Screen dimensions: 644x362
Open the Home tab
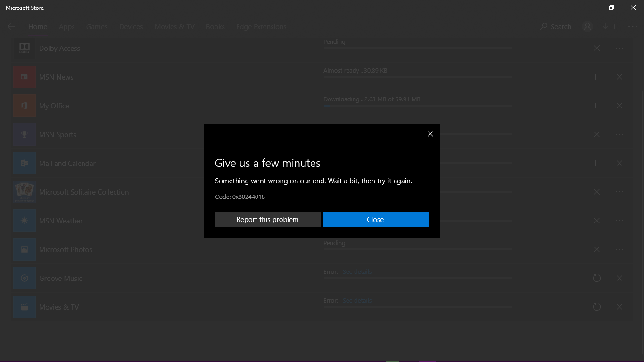tap(38, 27)
